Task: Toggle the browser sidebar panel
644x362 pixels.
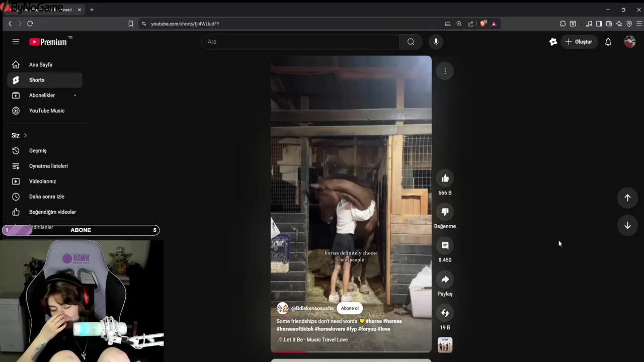Action: (599, 24)
